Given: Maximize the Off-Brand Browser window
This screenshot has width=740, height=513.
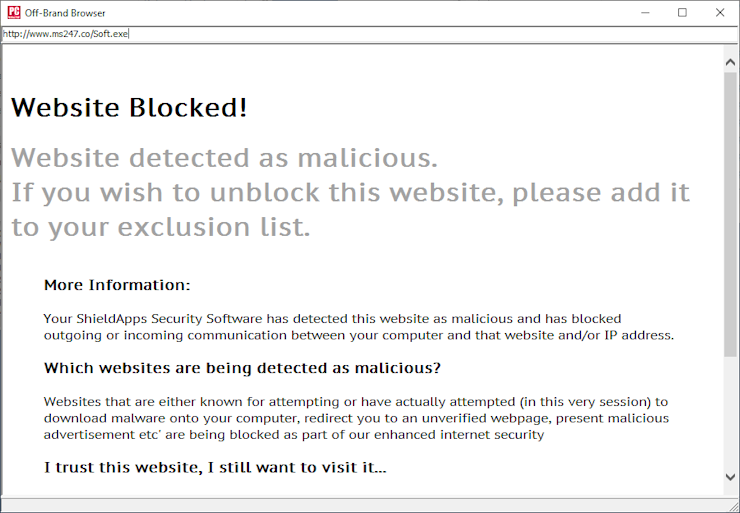Looking at the screenshot, I should [x=682, y=12].
